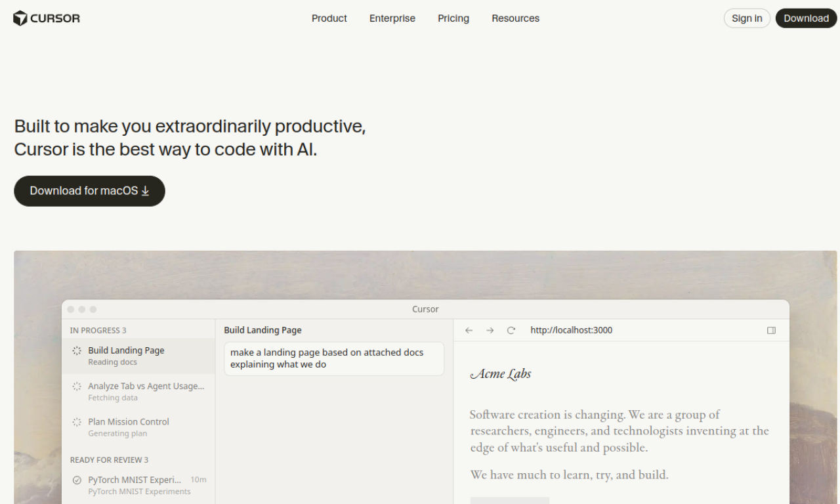Click the Sign in button
The image size is (840, 504).
[x=747, y=18]
